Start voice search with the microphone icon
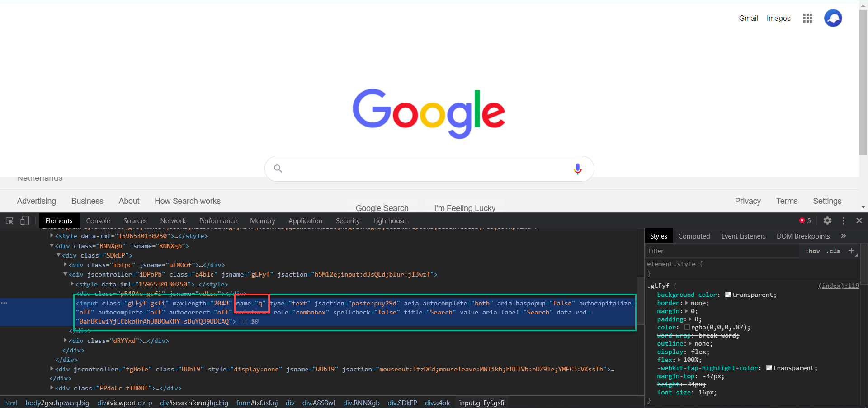Viewport: 868px width, 408px height. [577, 169]
